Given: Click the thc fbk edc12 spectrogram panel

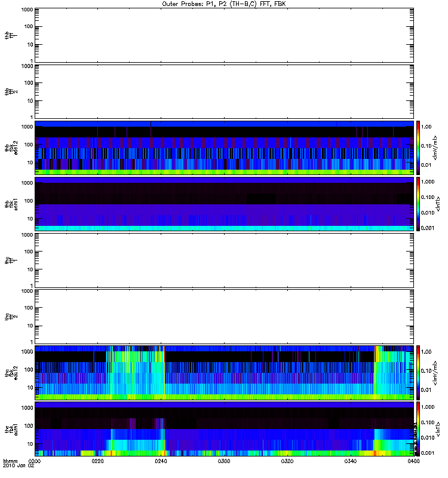Looking at the screenshot, I should 224,373.
